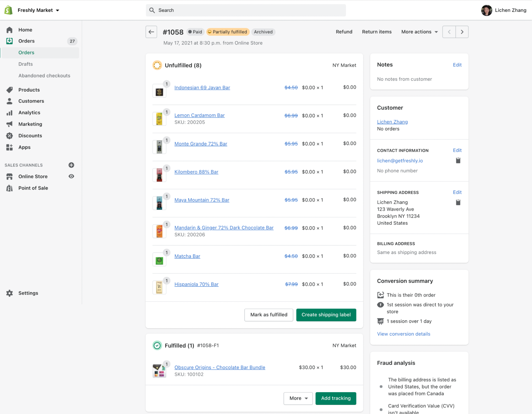This screenshot has width=532, height=414.
Task: Open the Maya Mountain 72% Bar link
Action: tap(202, 200)
